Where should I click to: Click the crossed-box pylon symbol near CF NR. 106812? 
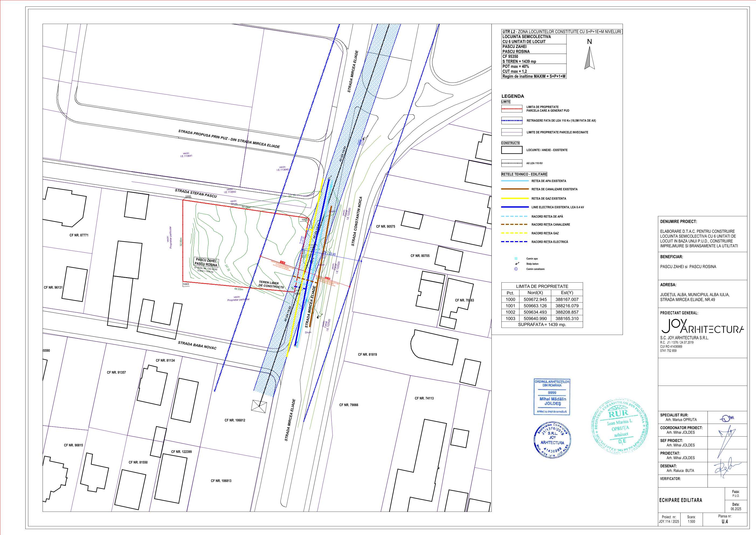coord(259,406)
